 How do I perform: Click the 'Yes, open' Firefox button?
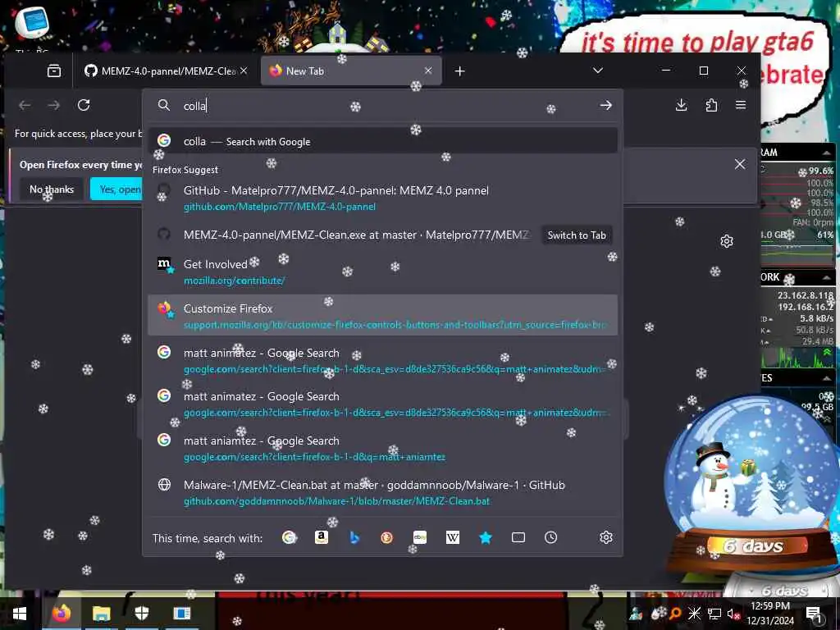pos(116,189)
